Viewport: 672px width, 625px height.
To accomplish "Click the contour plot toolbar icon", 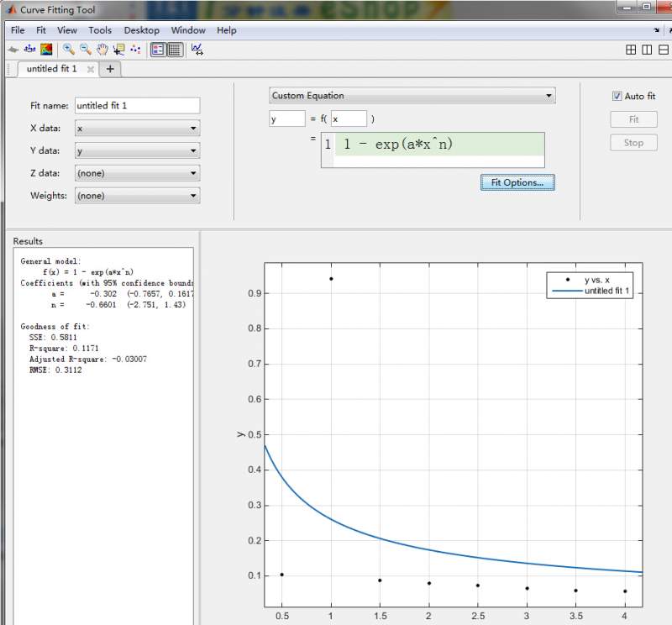I will tap(45, 50).
